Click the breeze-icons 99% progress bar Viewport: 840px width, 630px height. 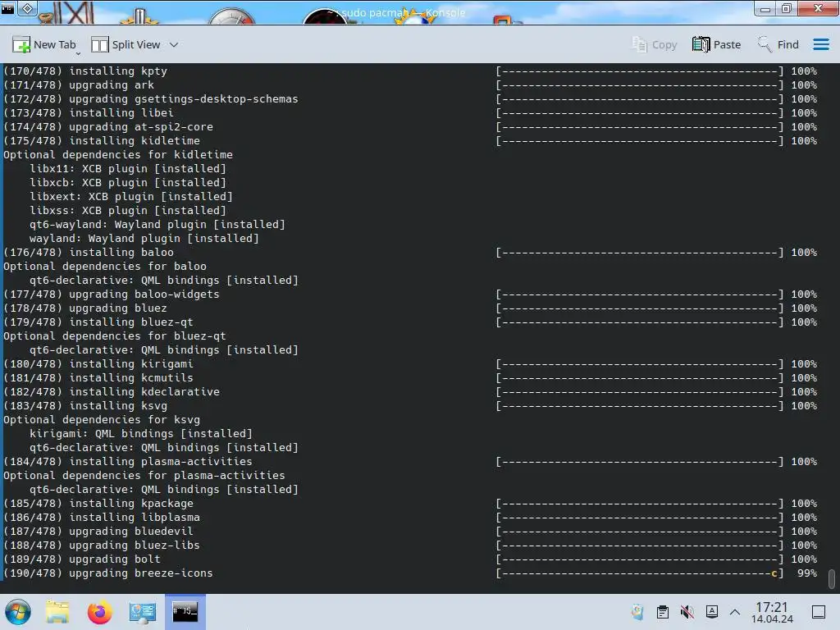pos(640,573)
